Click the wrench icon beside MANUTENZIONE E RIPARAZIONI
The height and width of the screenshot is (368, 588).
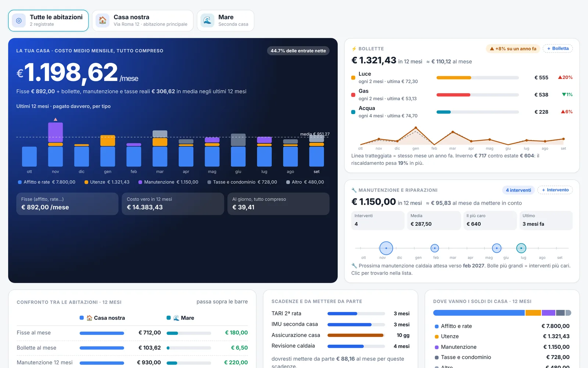tap(354, 190)
